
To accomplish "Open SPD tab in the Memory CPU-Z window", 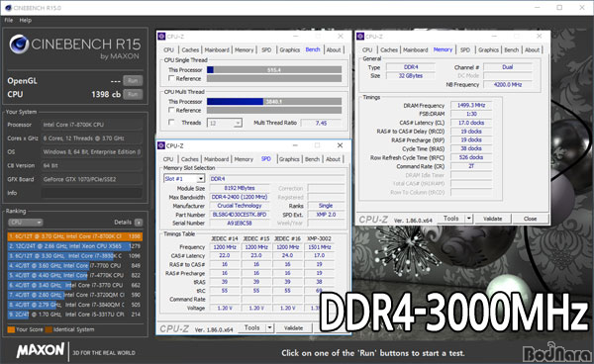I will point(465,49).
